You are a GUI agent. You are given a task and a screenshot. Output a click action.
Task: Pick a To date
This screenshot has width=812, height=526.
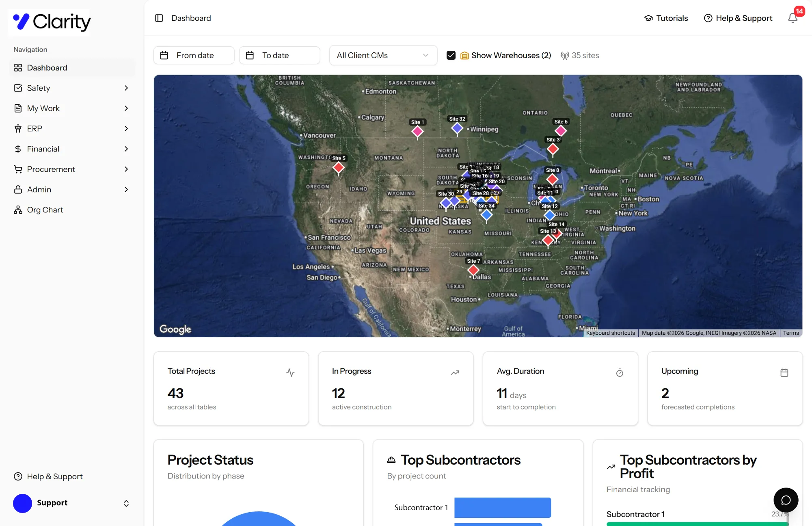[280, 55]
